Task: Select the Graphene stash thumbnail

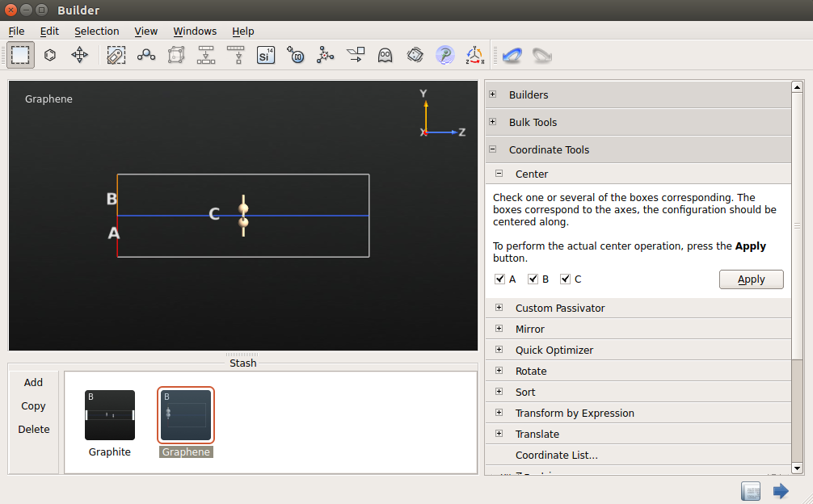Action: coord(186,415)
